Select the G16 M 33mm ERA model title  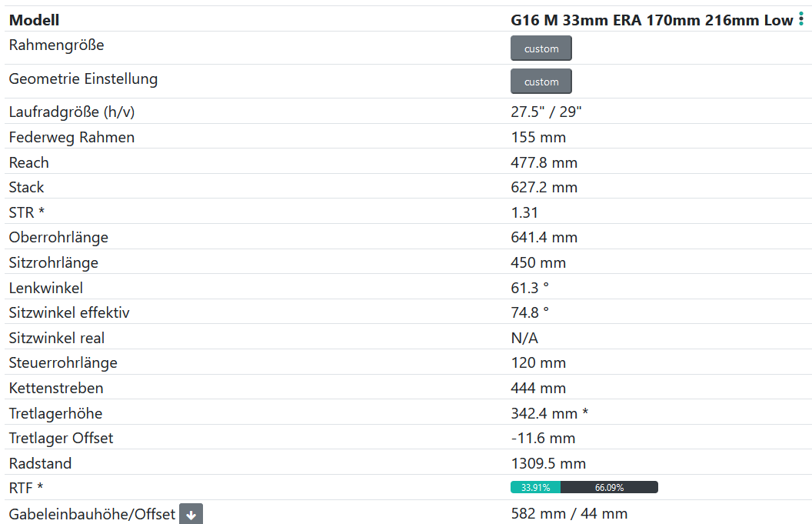[651, 21]
